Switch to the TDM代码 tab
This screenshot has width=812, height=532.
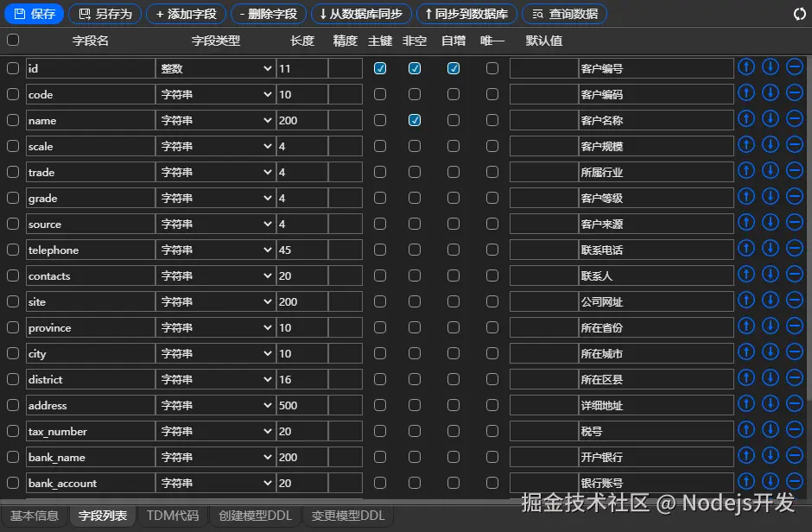174,516
